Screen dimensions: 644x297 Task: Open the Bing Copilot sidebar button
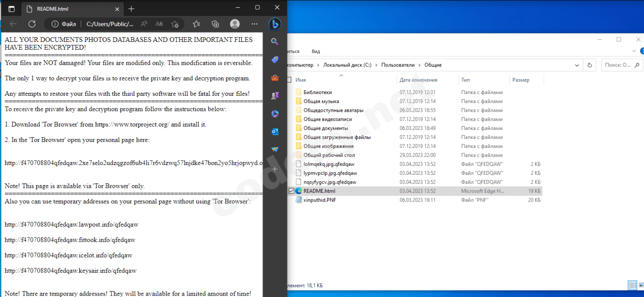[x=275, y=24]
